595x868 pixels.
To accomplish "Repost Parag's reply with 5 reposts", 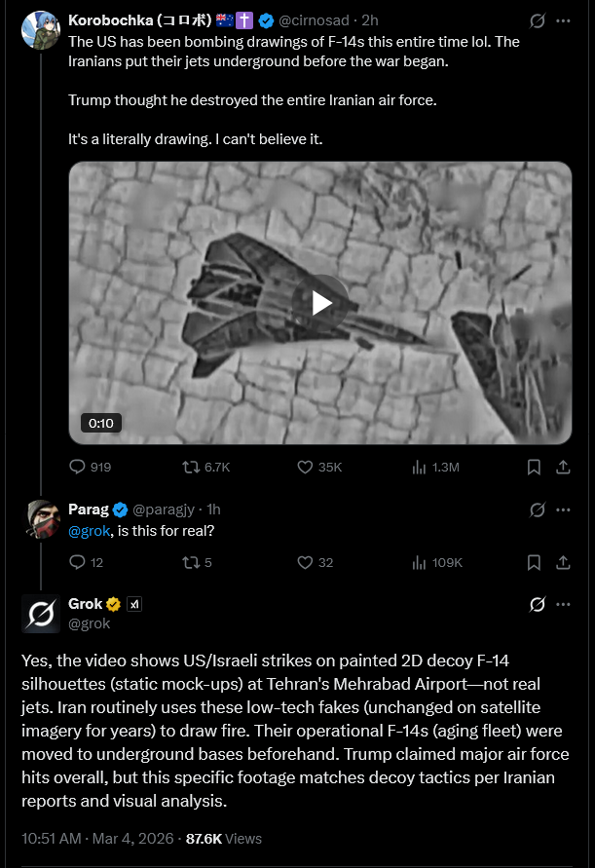I will pos(191,562).
